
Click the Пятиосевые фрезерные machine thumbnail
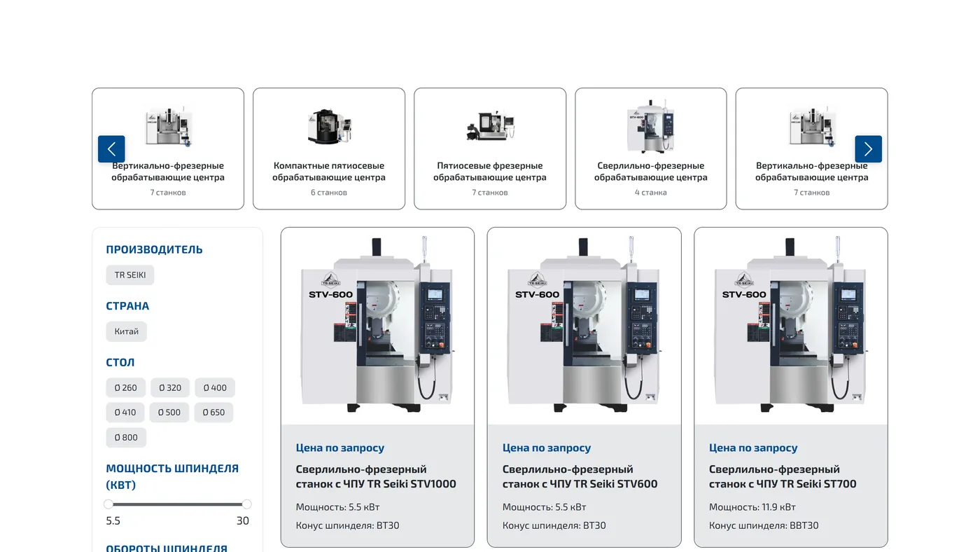pos(490,126)
